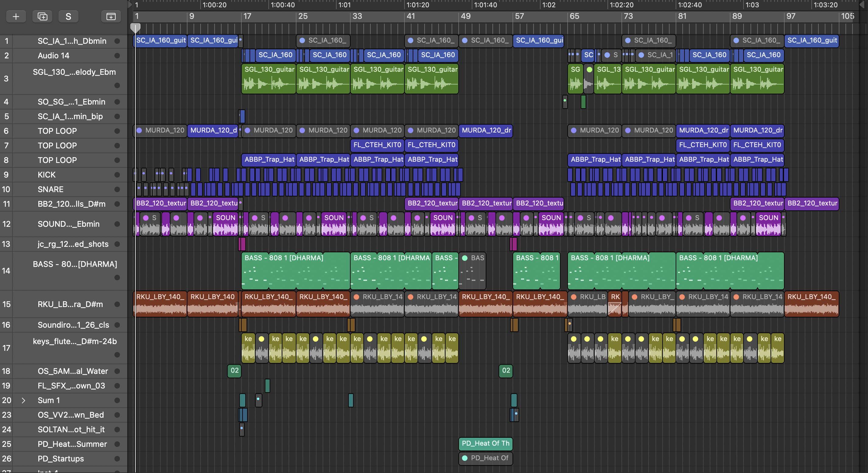Click the add new track plus button
868x473 pixels.
tap(16, 16)
